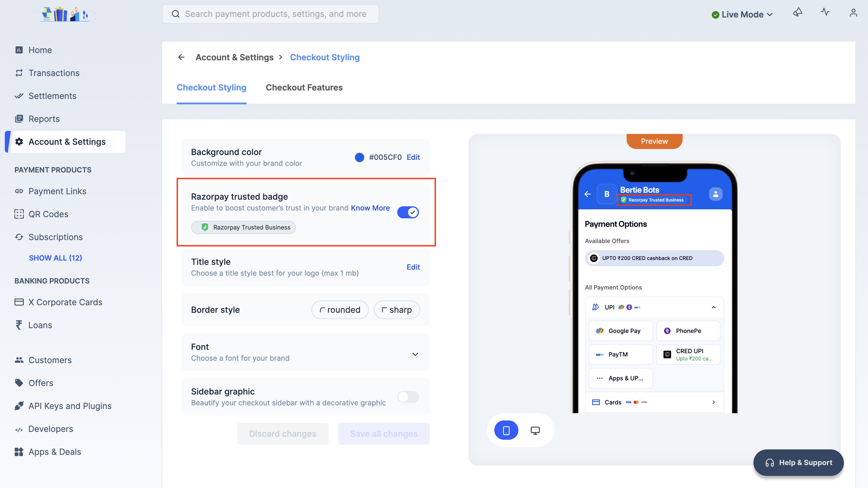Click the Home sidebar icon

click(19, 50)
